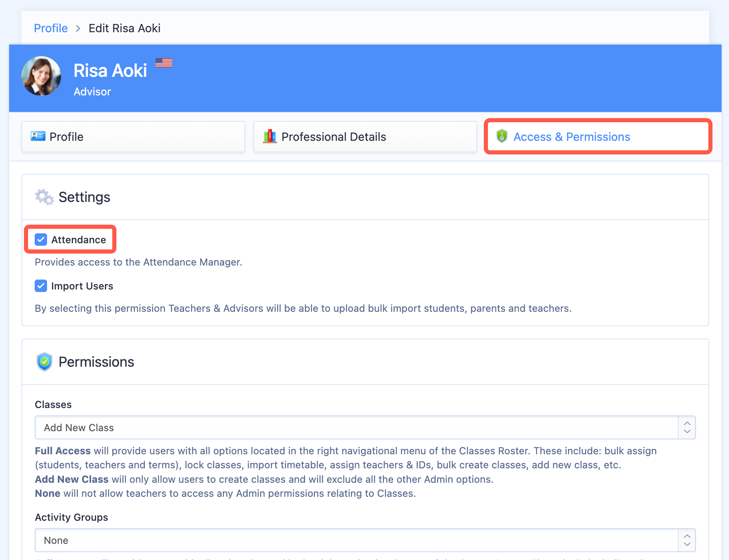The width and height of the screenshot is (729, 560).
Task: Click the Permissions shield checkmark icon
Action: (45, 362)
